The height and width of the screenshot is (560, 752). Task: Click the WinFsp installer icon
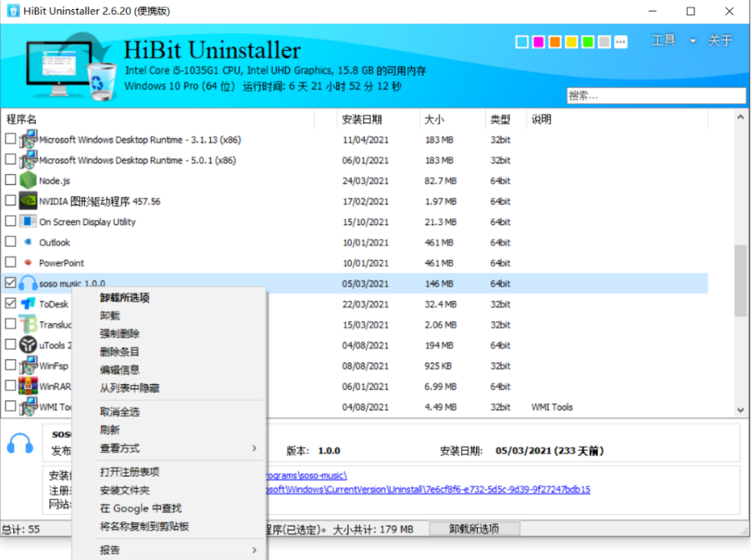pos(28,365)
